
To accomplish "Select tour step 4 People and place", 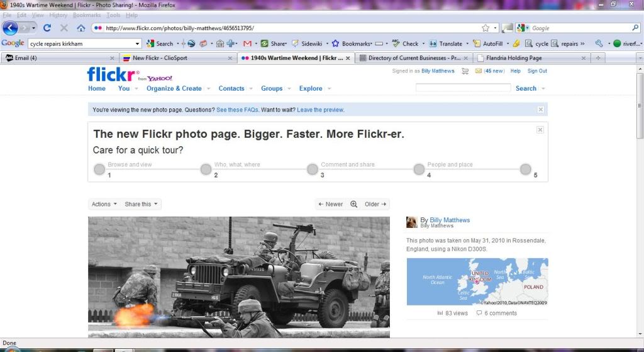I will click(x=419, y=169).
